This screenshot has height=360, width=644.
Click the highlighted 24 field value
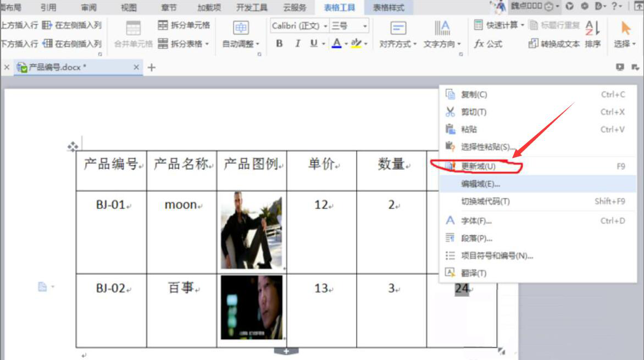(462, 289)
